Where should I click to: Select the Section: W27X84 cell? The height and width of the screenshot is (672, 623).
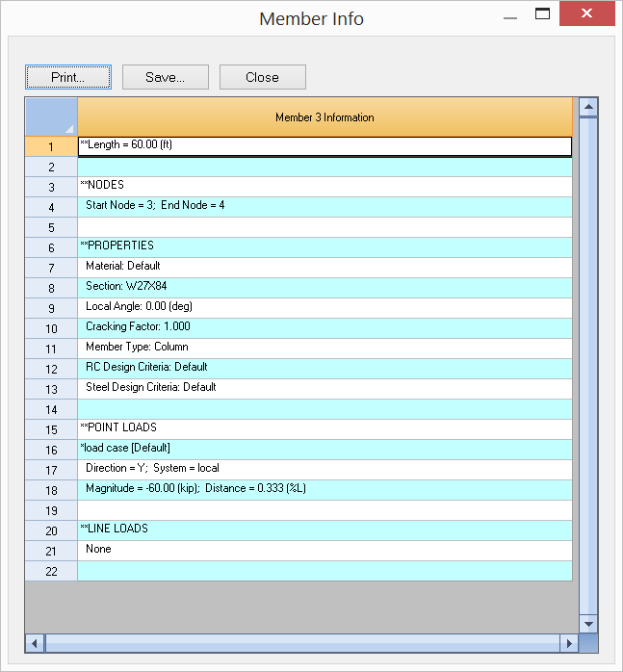(324, 288)
